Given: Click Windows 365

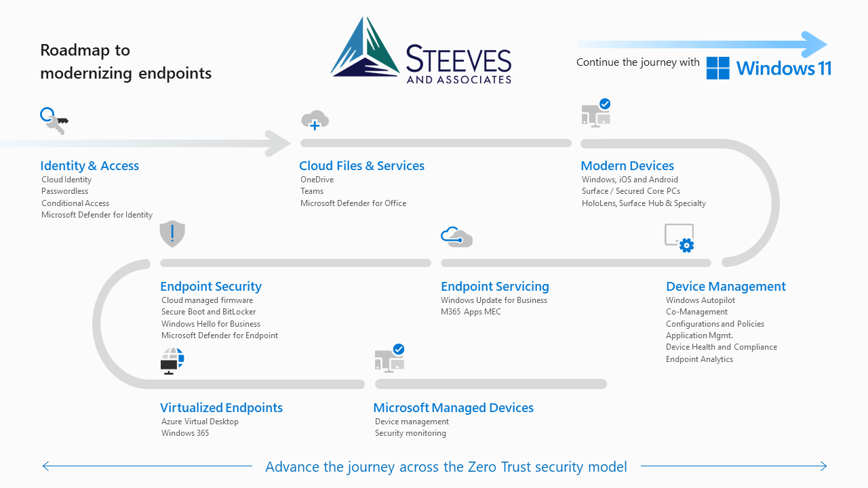Looking at the screenshot, I should pyautogui.click(x=185, y=433).
